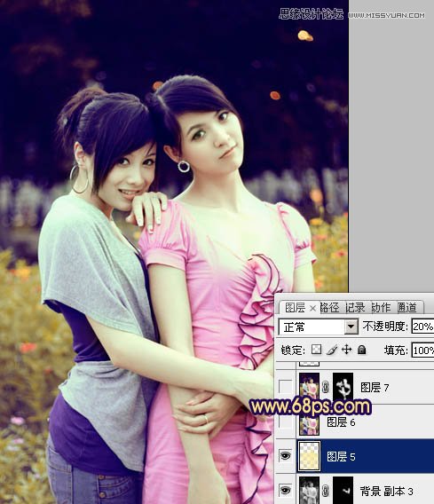
Task: Click the 背景 副本 3 layer name
Action: (x=386, y=492)
